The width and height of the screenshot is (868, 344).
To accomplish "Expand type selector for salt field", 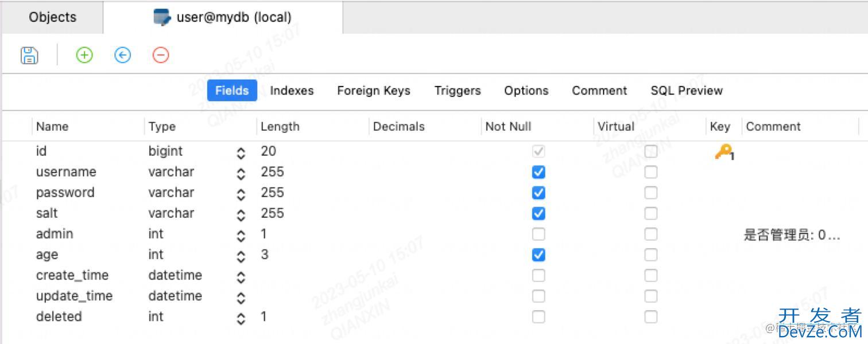I will [241, 214].
